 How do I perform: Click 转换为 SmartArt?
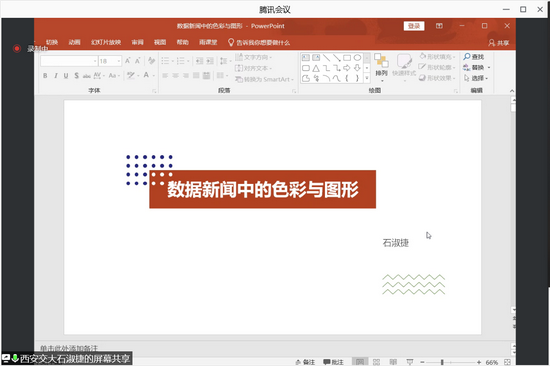click(x=264, y=79)
